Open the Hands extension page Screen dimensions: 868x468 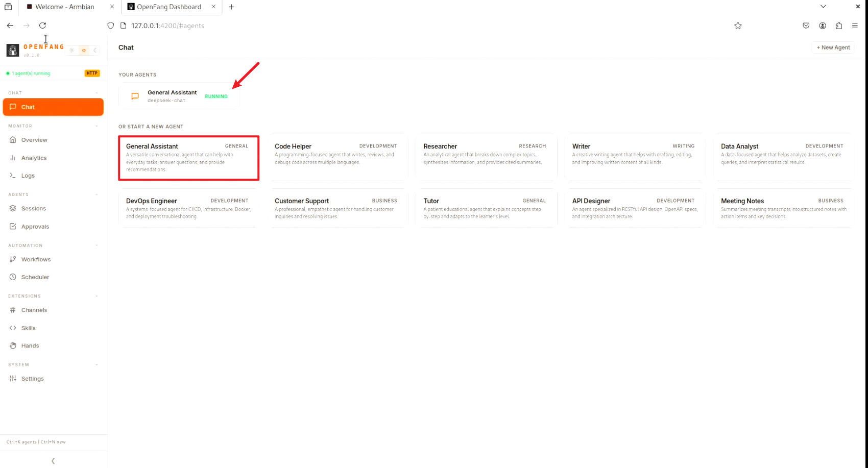click(30, 346)
